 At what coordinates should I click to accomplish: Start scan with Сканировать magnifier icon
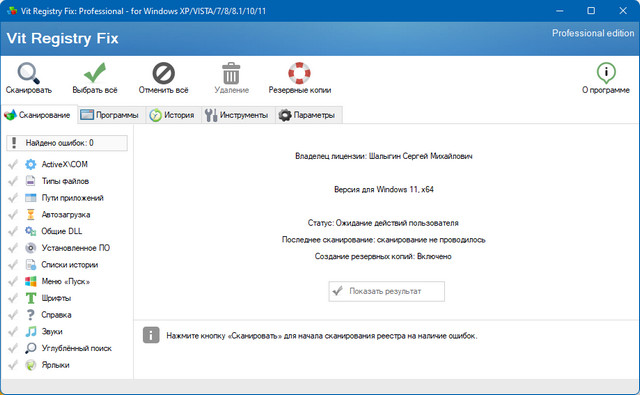tap(28, 73)
